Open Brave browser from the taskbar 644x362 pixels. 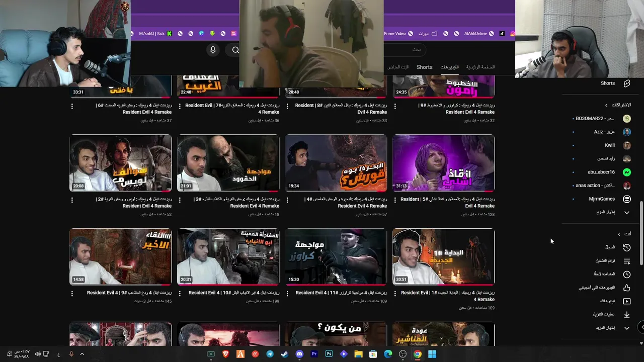[226, 354]
